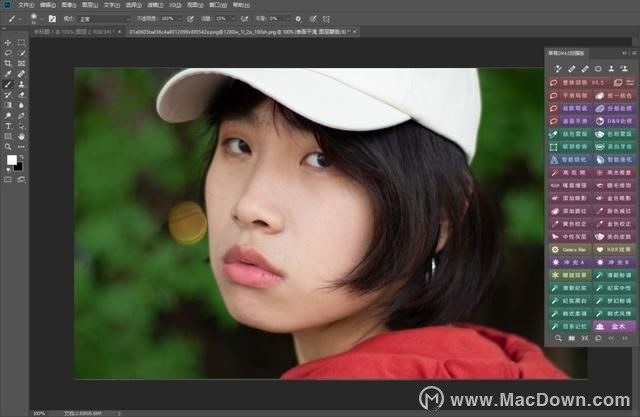Click the 智能锐化 button in panel
Viewport: 640px width, 417px height.
coord(570,160)
